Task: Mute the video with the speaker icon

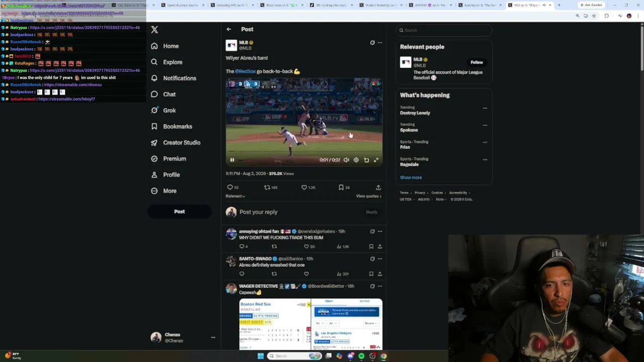Action: click(346, 160)
